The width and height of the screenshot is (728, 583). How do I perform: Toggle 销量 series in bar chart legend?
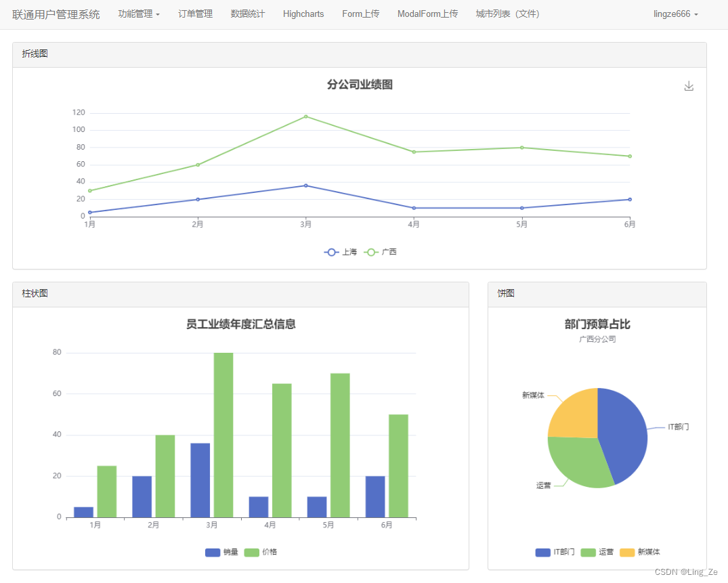[221, 552]
